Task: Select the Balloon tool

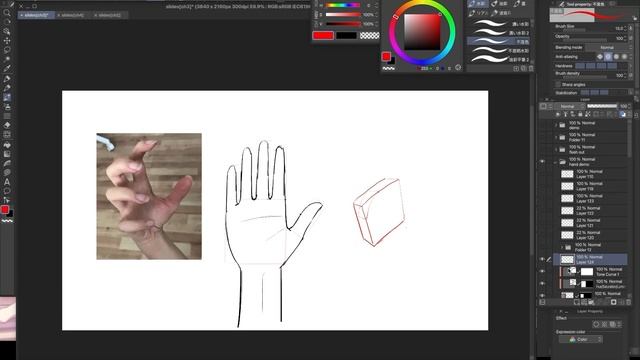Action: click(7, 191)
